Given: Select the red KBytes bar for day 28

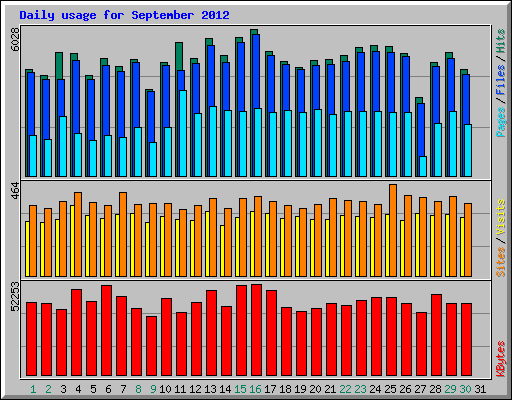Looking at the screenshot, I should click(x=437, y=335).
